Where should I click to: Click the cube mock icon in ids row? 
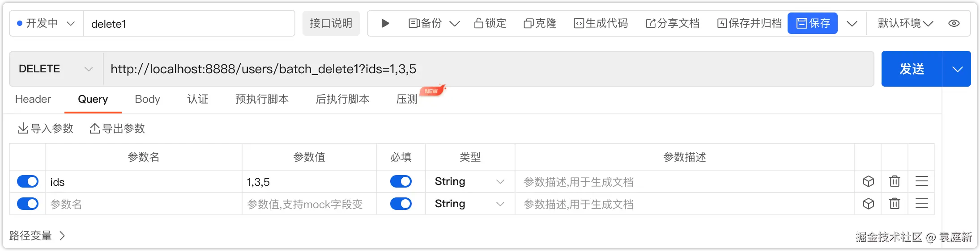868,181
